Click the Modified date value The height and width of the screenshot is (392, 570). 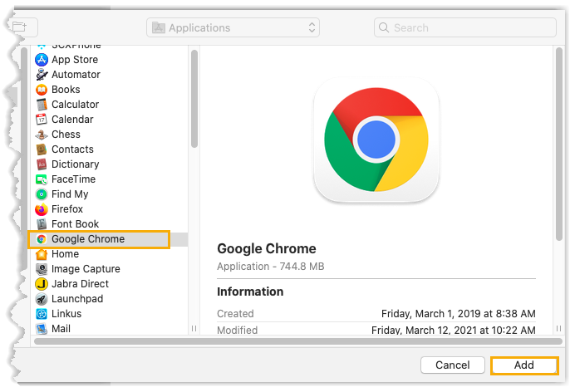pyautogui.click(x=454, y=331)
